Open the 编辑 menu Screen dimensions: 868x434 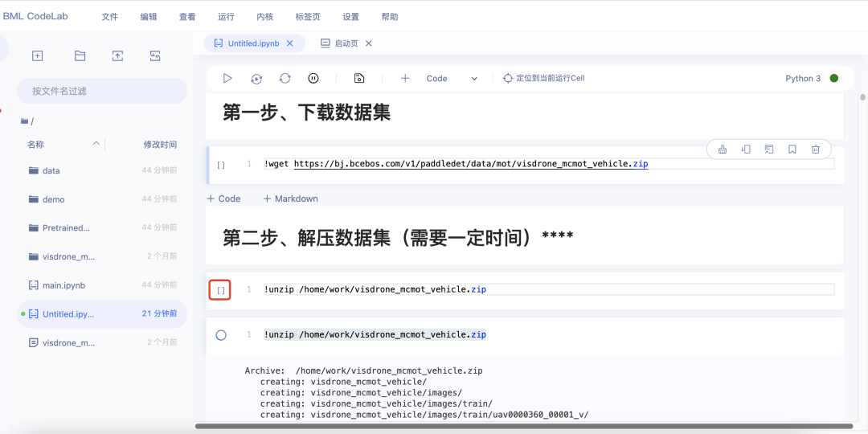coord(149,17)
